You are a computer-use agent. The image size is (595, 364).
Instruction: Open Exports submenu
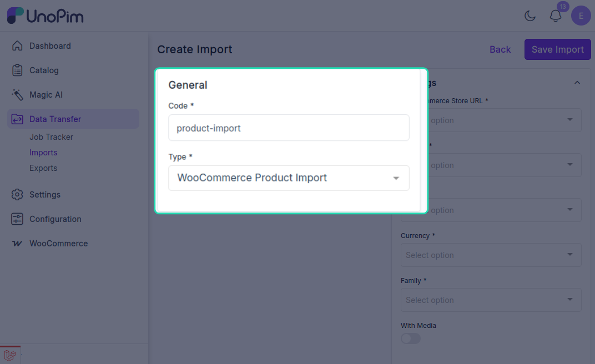click(x=43, y=168)
